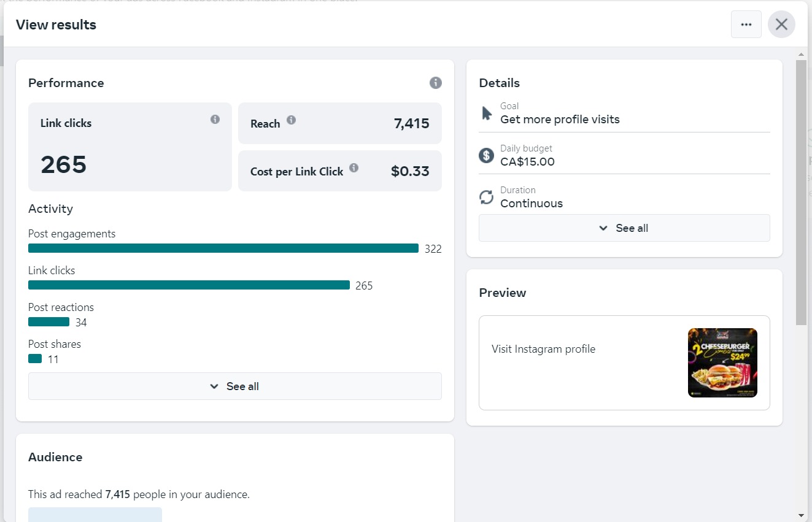
Task: Open the three-dot more options menu
Action: 746,25
